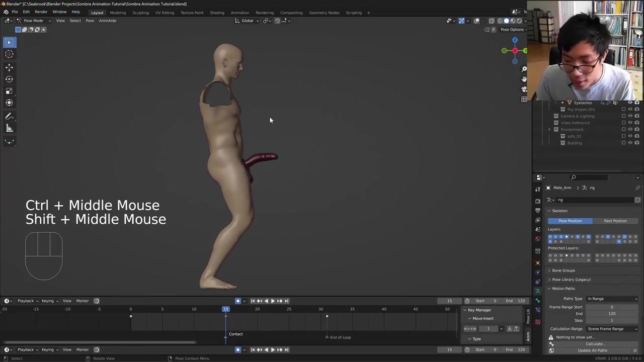Select the Scale tool in the left toolbar
This screenshot has width=644, height=362.
pos(9,91)
